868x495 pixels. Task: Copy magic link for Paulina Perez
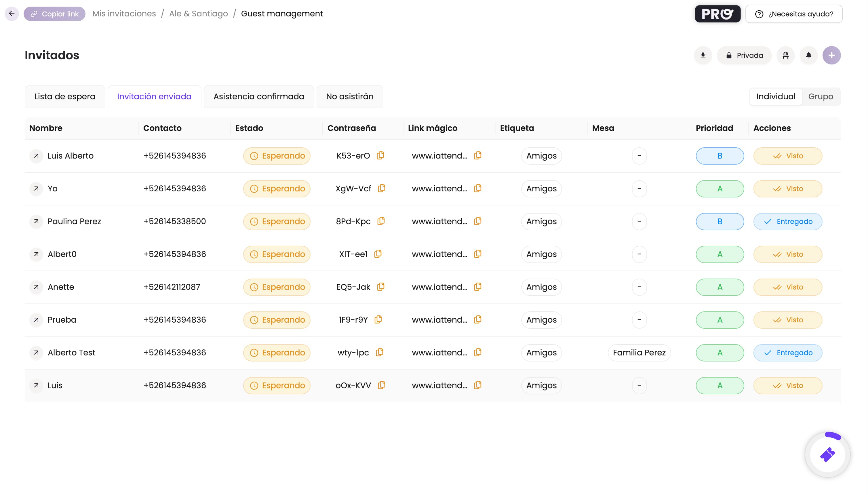point(478,221)
